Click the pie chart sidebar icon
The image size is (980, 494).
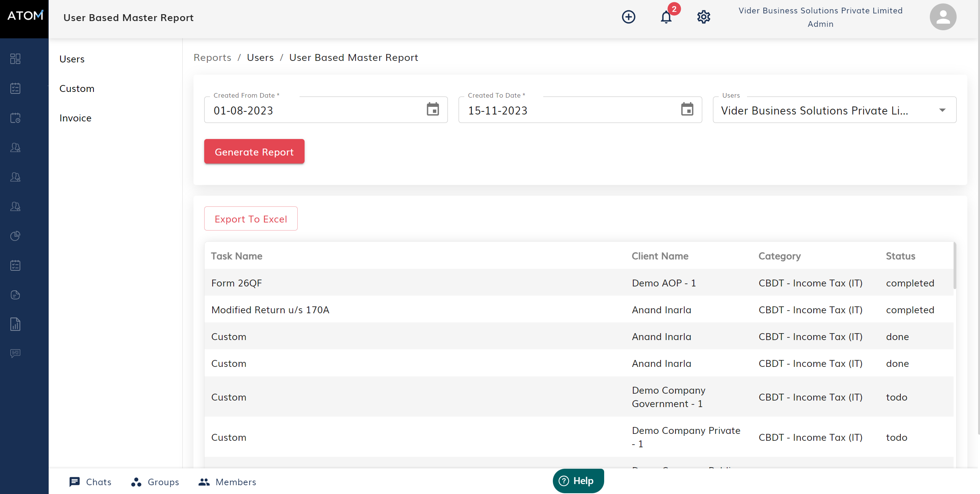15,236
